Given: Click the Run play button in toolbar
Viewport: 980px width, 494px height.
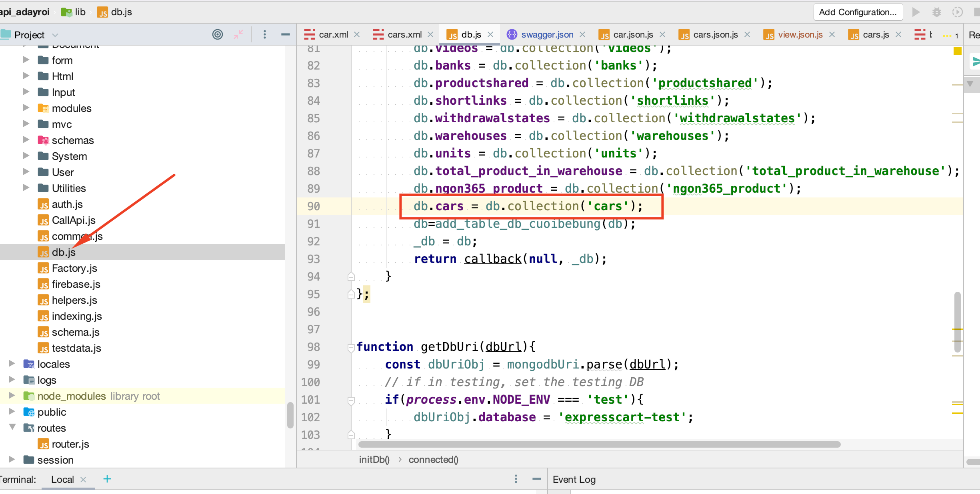Looking at the screenshot, I should coord(916,12).
